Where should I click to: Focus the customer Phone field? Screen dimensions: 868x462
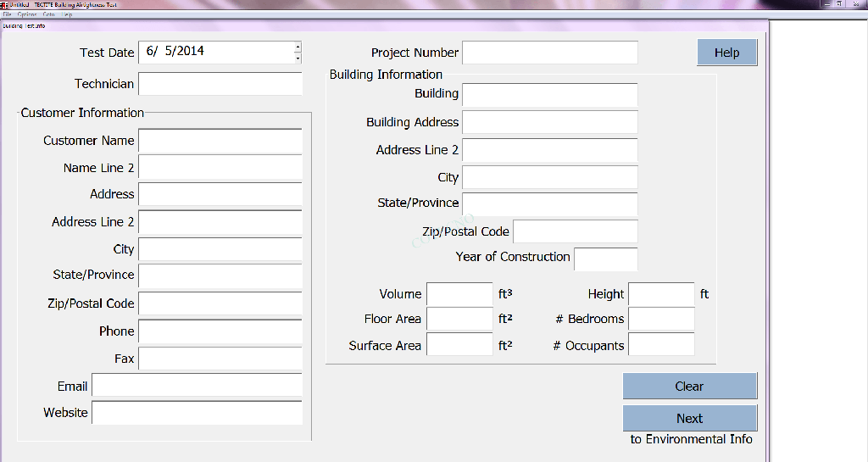point(220,331)
